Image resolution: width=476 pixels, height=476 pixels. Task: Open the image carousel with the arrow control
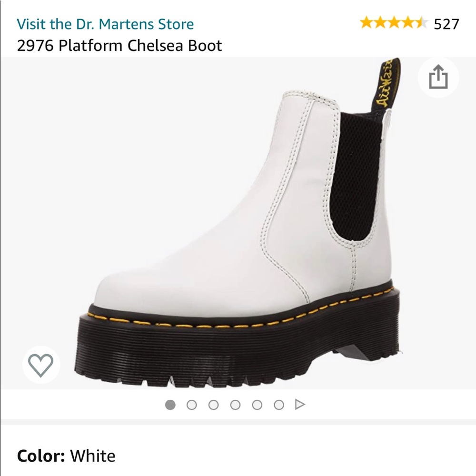(299, 405)
